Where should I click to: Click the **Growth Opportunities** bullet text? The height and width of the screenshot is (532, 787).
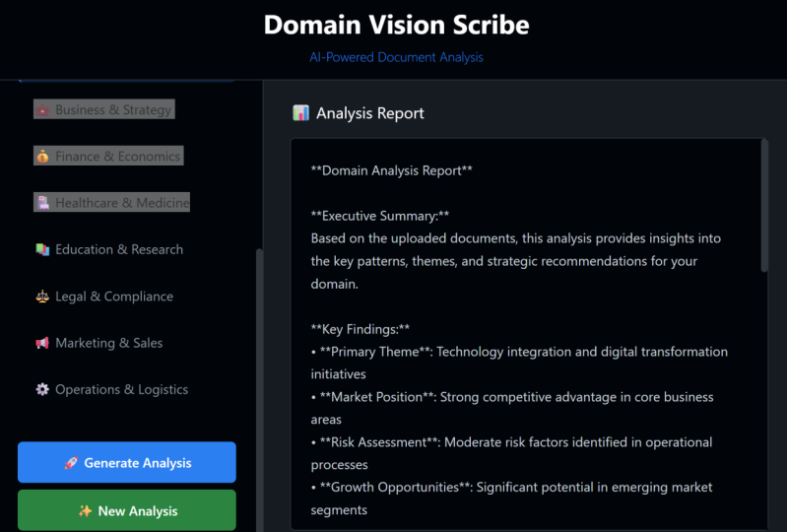[x=511, y=499]
